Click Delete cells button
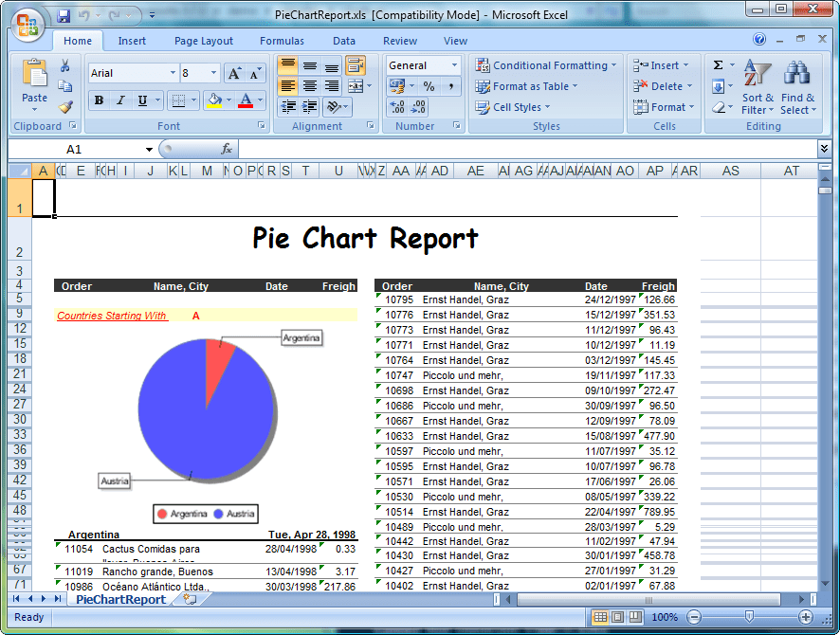The width and height of the screenshot is (840, 635). click(x=663, y=86)
